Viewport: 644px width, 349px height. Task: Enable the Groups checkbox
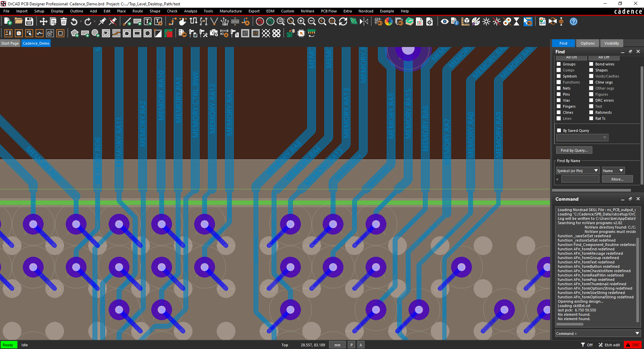[x=559, y=64]
